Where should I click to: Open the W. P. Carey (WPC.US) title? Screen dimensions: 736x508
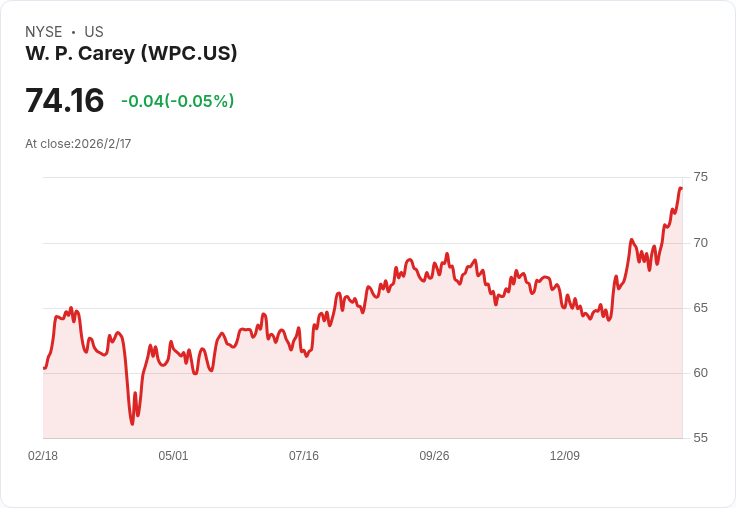point(131,53)
